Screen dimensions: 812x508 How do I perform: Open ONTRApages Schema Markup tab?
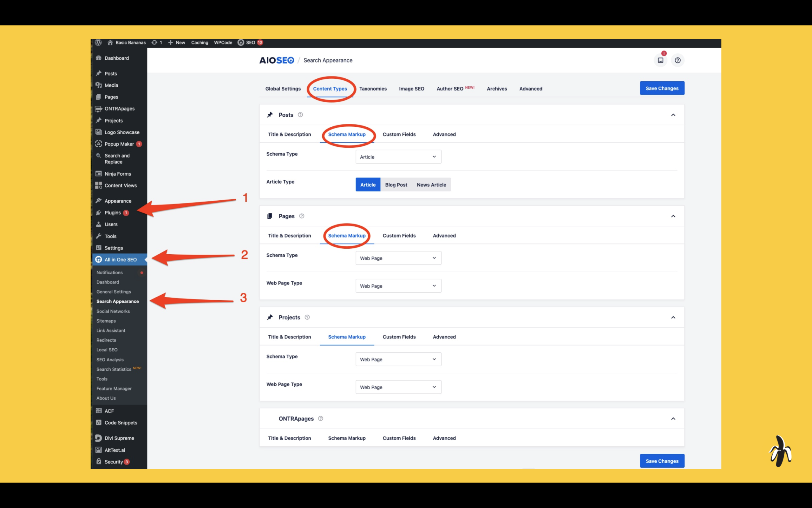[347, 438]
